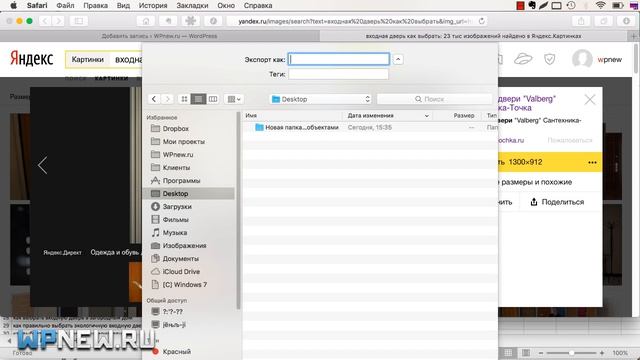640x360 pixels.
Task: Open the wpnew user profile avatar
Action: pos(582,59)
